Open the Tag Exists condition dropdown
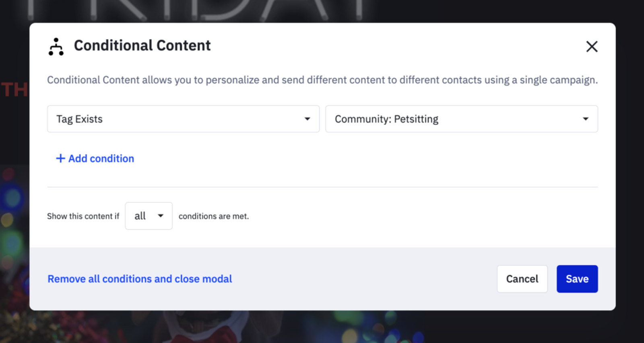 click(183, 119)
